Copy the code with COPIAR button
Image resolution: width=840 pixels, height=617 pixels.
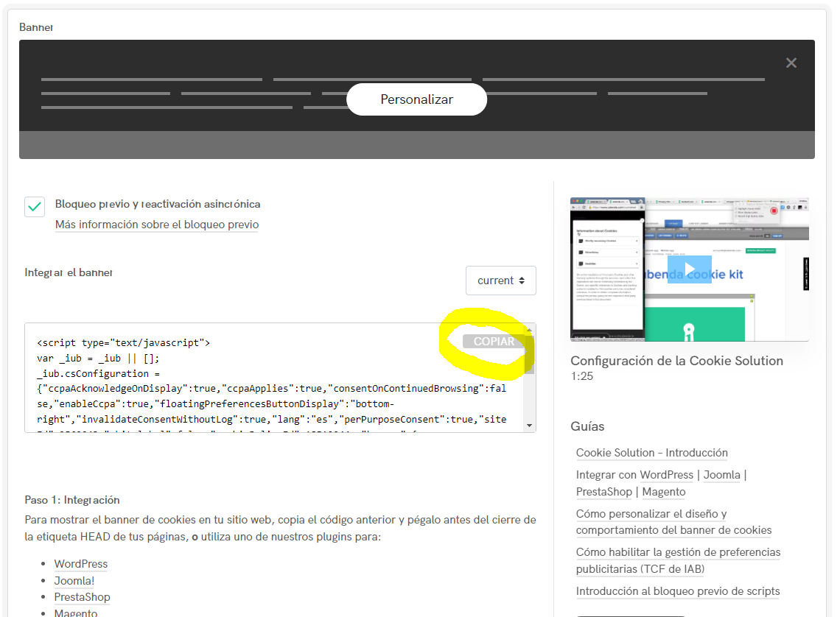[x=494, y=342]
